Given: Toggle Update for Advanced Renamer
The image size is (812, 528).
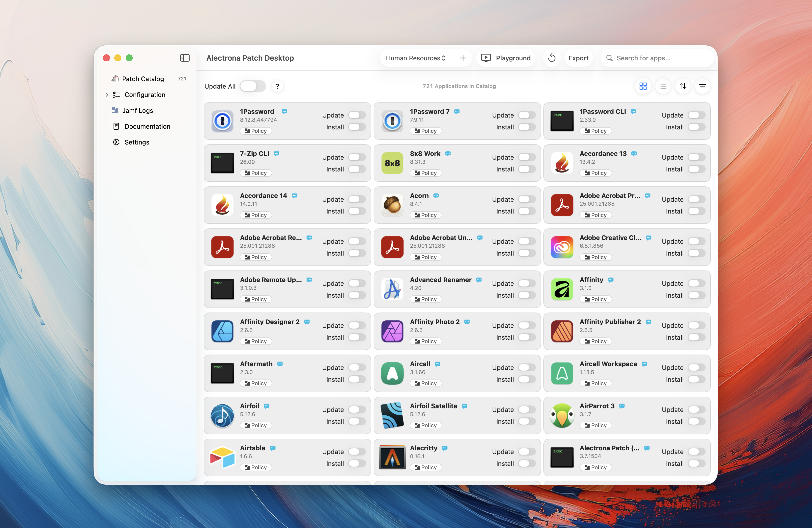Looking at the screenshot, I should [x=526, y=283].
